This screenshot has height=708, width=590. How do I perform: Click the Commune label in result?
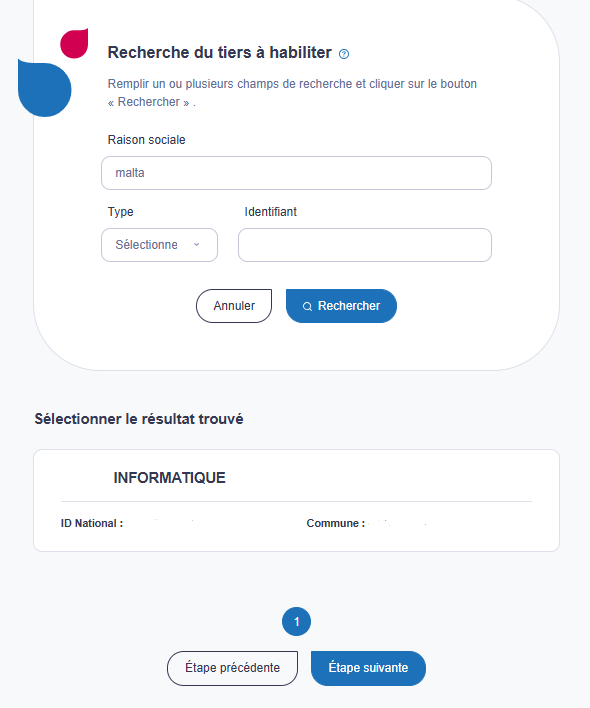point(335,523)
